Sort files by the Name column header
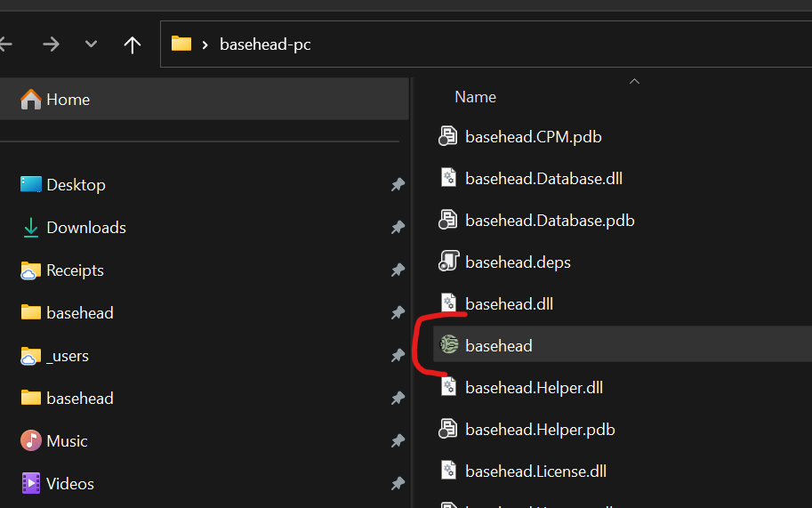Viewport: 812px width, 508px height. (x=476, y=97)
